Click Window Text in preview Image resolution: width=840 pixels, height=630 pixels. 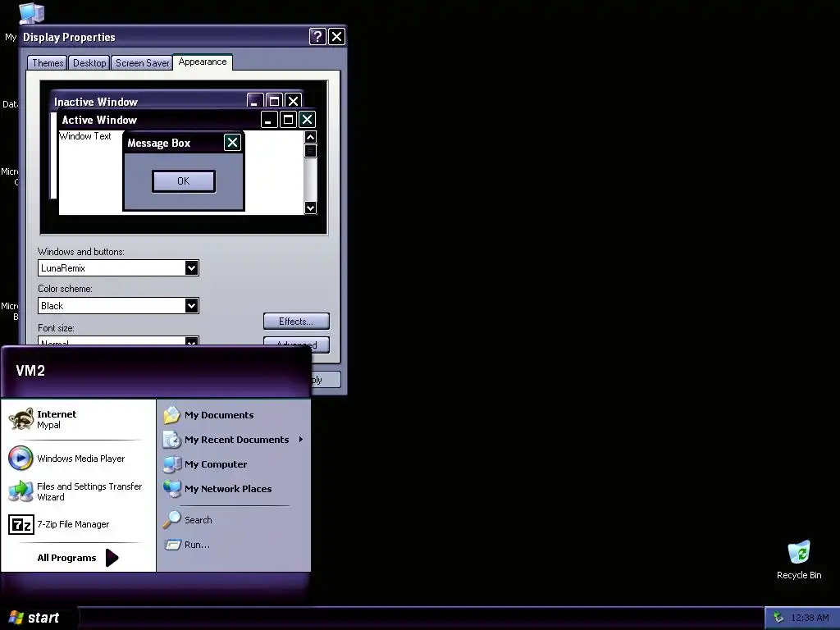pos(85,136)
